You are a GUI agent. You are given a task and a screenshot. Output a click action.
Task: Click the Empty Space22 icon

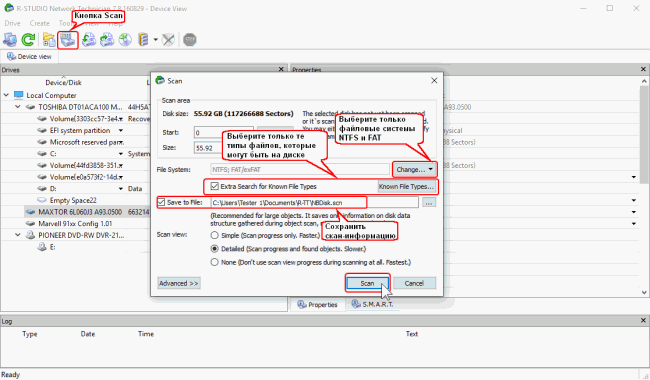(x=42, y=200)
